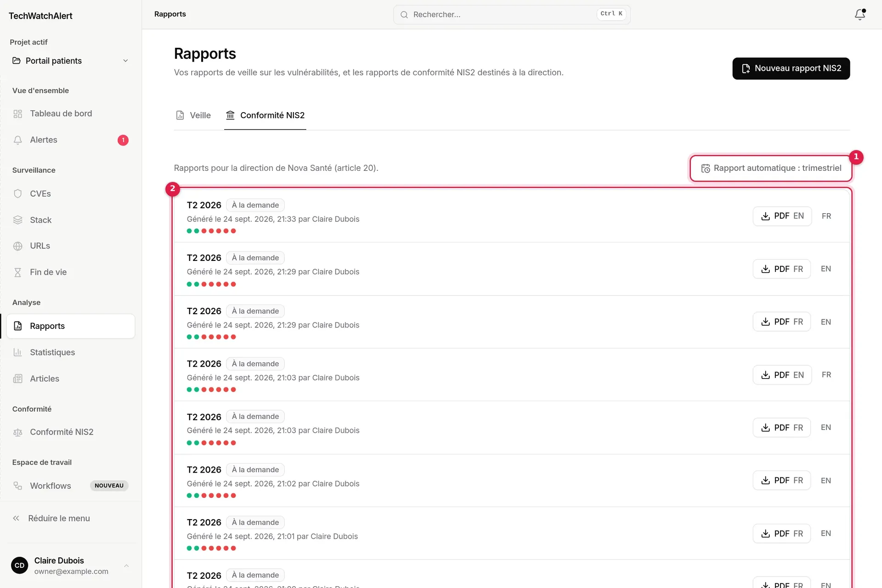This screenshot has height=588, width=882.
Task: Switch the 21:02 report to EN
Action: (x=826, y=481)
